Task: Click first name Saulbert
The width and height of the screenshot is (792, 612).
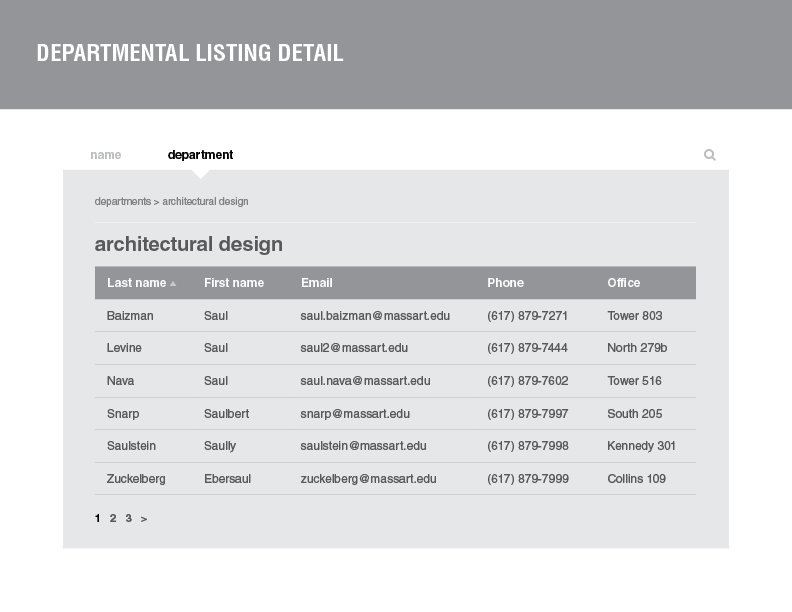Action: coord(226,414)
